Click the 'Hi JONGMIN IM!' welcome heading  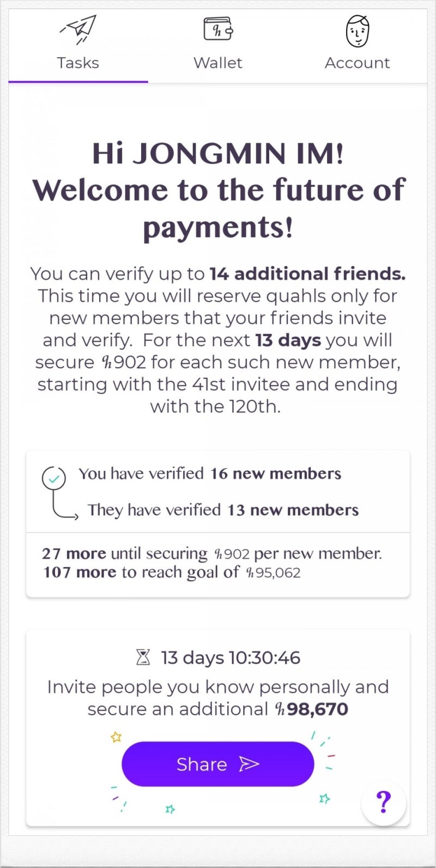pos(218,153)
